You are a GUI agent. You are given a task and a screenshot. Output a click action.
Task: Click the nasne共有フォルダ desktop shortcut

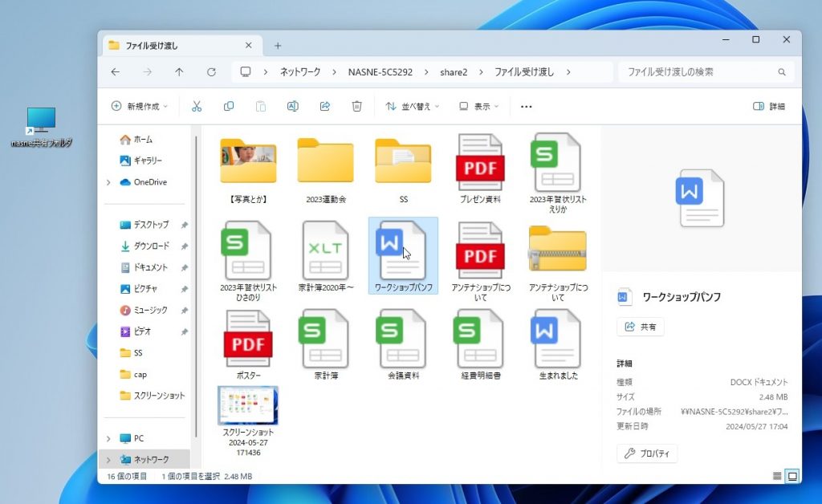click(x=42, y=127)
